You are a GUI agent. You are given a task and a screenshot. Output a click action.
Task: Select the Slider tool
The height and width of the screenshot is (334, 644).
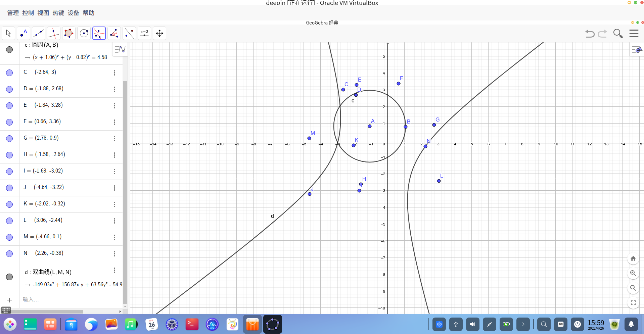(144, 33)
